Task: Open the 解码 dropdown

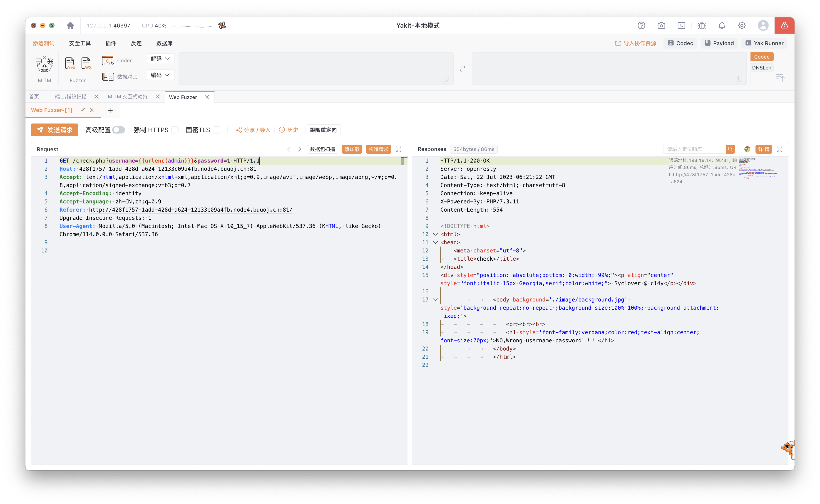Action: click(x=160, y=59)
